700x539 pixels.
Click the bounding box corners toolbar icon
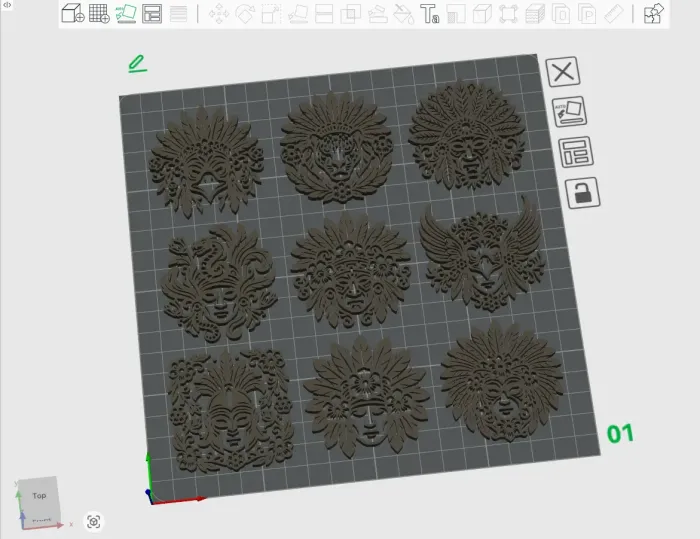tap(508, 14)
